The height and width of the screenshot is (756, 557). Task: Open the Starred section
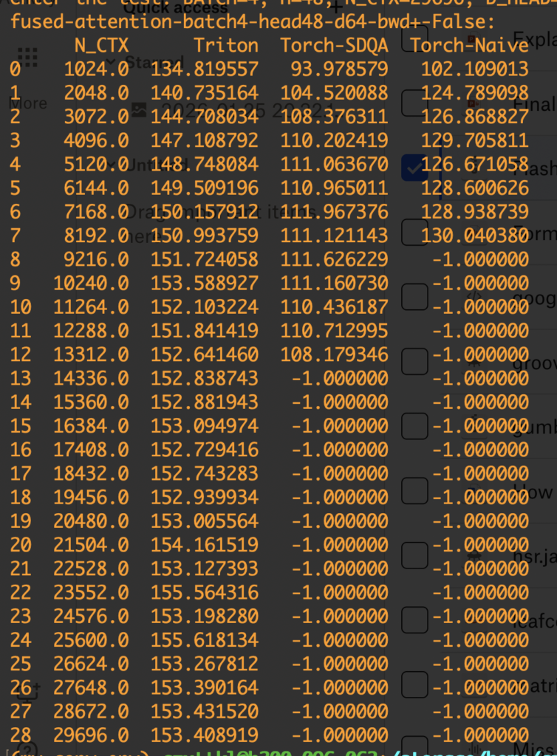[154, 63]
